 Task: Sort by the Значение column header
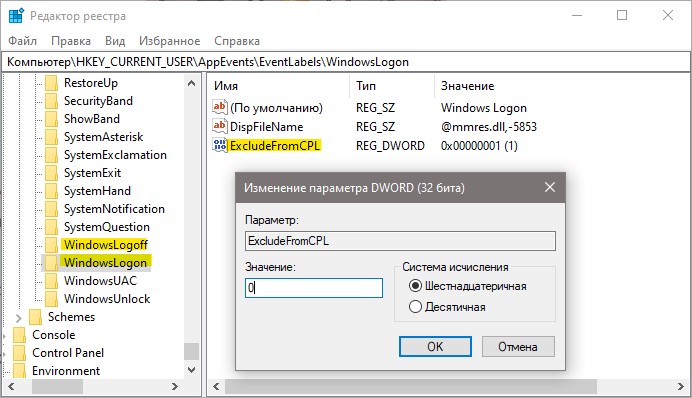click(x=468, y=86)
